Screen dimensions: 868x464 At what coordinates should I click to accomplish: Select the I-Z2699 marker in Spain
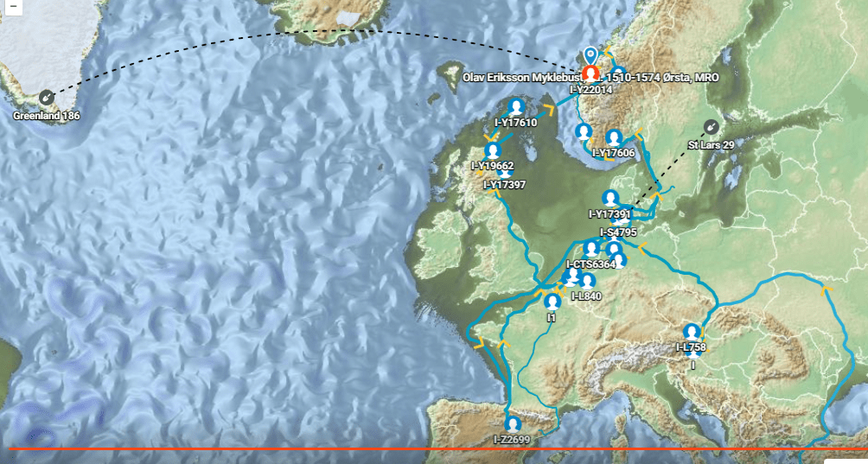click(x=513, y=425)
